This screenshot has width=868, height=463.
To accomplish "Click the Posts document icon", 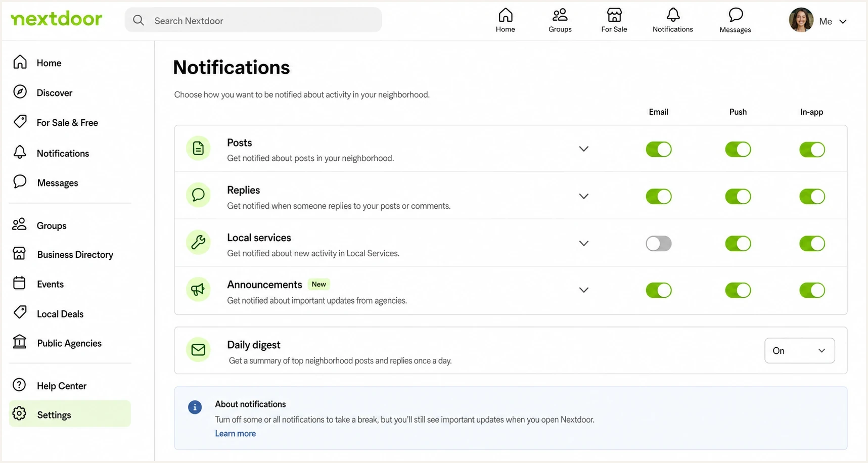I will [198, 148].
